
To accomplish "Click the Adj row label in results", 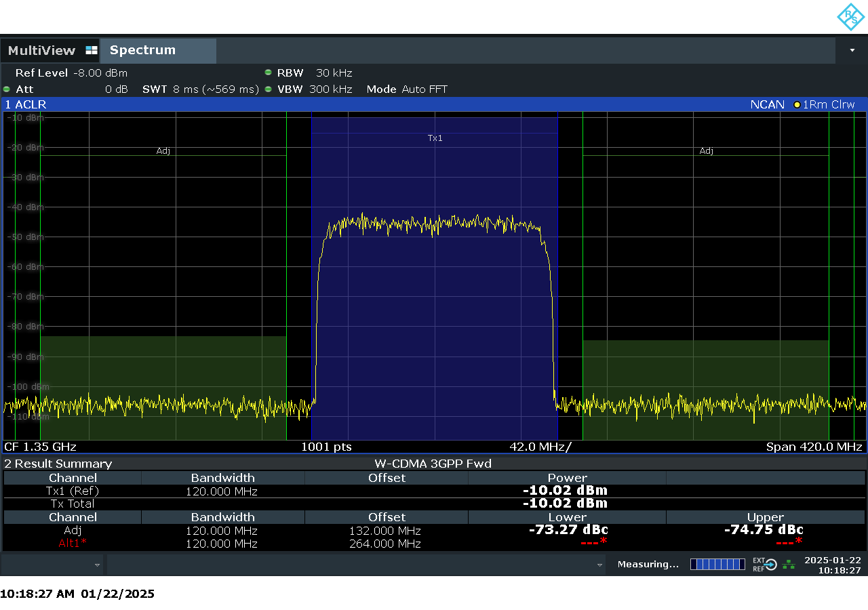I will (73, 531).
